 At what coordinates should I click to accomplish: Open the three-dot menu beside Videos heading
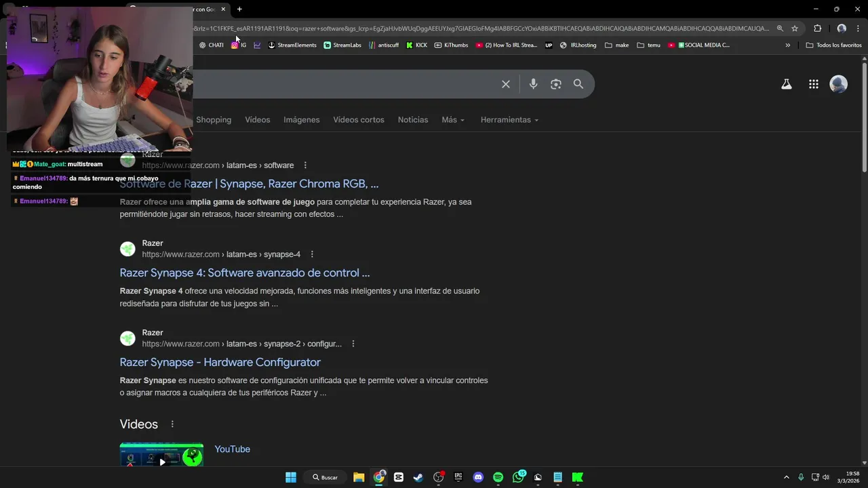point(172,424)
